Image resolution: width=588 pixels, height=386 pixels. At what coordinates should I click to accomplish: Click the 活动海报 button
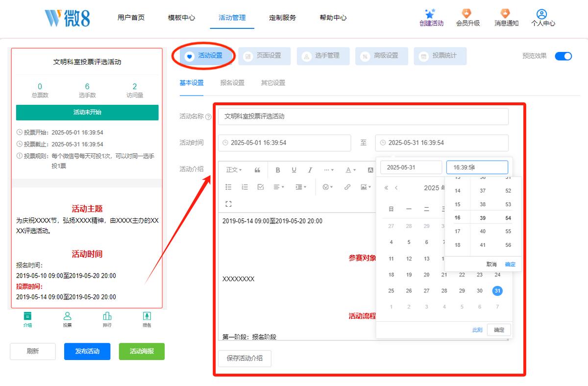coord(142,351)
